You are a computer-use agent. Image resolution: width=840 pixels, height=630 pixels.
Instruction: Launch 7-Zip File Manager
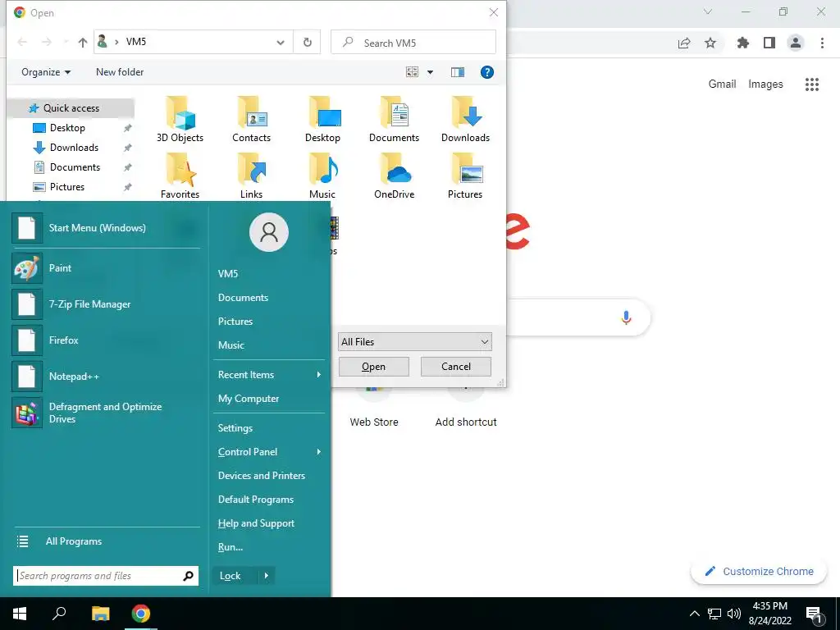(x=106, y=304)
